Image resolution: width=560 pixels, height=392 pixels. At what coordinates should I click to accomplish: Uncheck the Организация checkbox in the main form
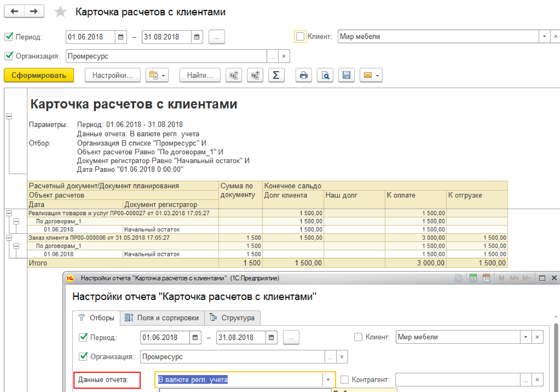pos(9,56)
